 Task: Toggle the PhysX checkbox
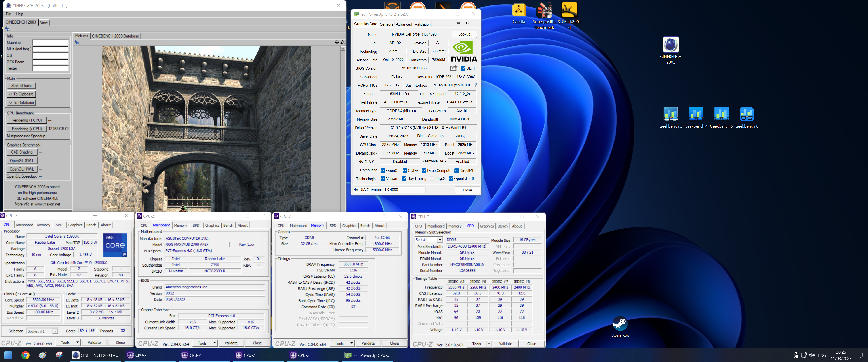[x=432, y=179]
